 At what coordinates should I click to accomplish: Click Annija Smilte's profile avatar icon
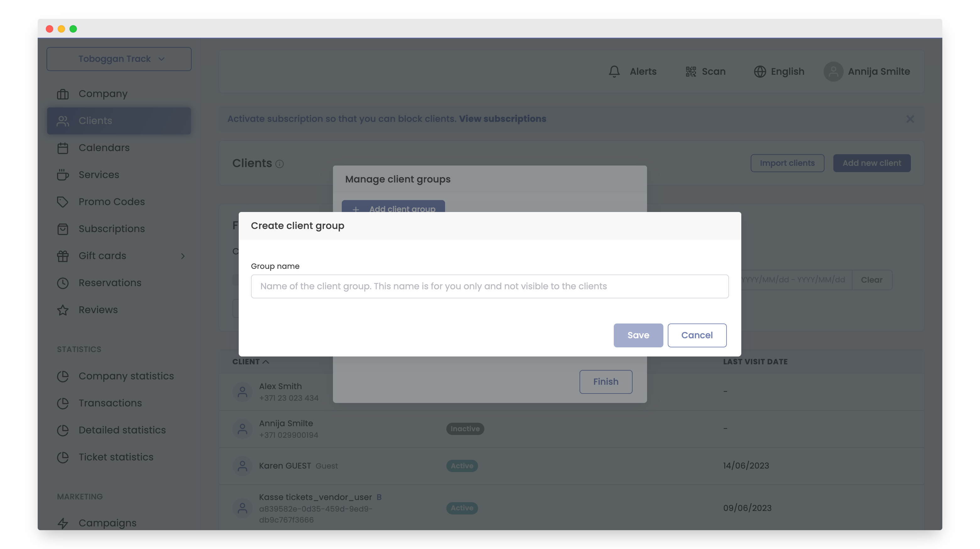point(833,72)
